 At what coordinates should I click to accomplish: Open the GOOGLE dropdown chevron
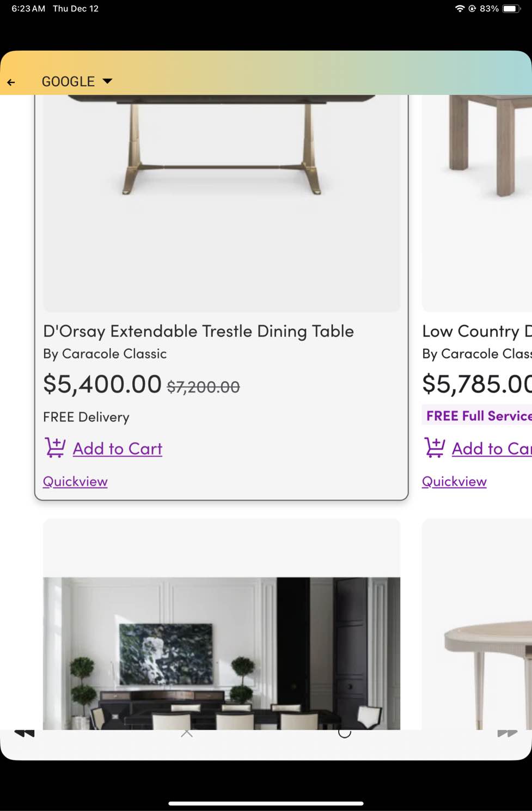(107, 81)
